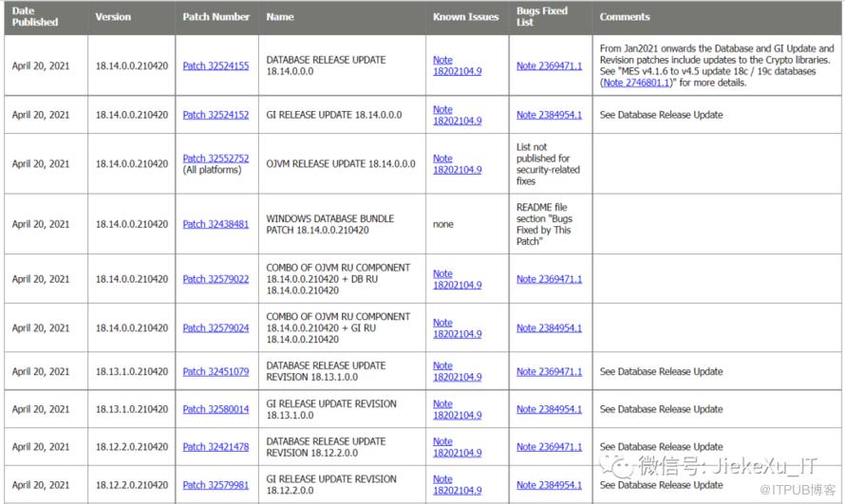The width and height of the screenshot is (845, 504).
Task: Open Note 2384954.1 in Patch 32524152 row
Action: pos(549,115)
